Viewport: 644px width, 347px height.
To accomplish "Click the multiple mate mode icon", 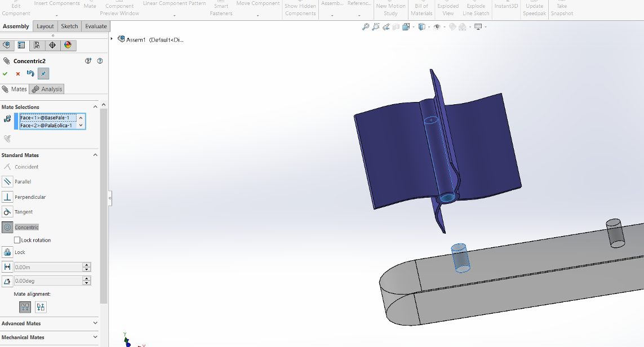I will tap(7, 139).
